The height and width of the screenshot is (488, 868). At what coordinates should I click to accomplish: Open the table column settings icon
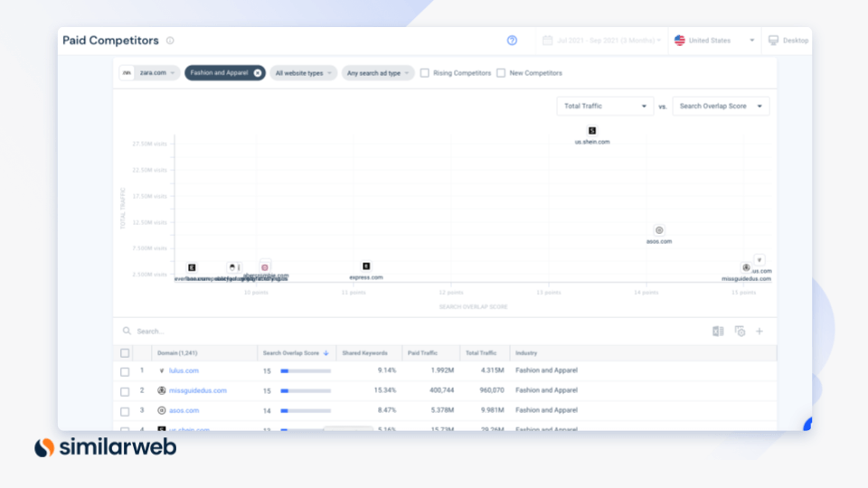click(x=740, y=332)
